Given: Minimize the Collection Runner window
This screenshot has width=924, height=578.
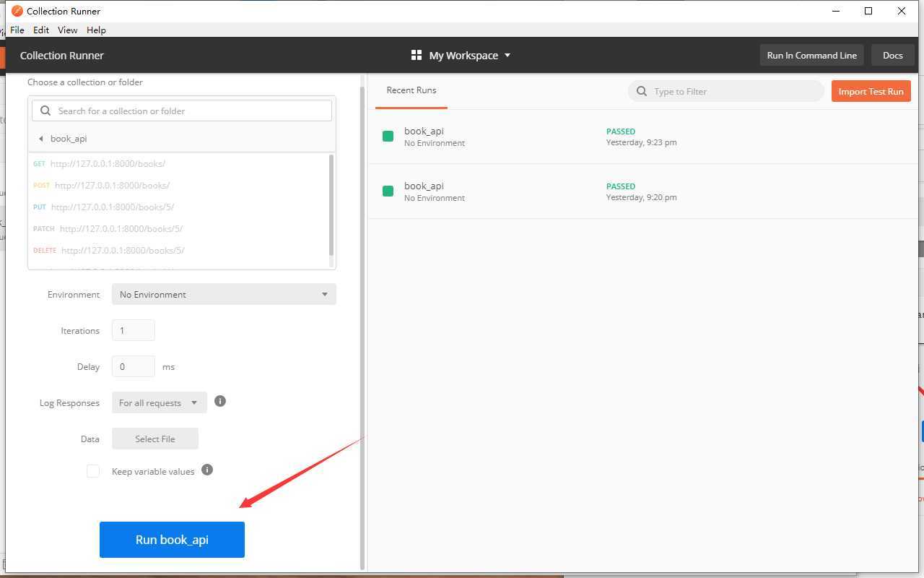Looking at the screenshot, I should [836, 11].
